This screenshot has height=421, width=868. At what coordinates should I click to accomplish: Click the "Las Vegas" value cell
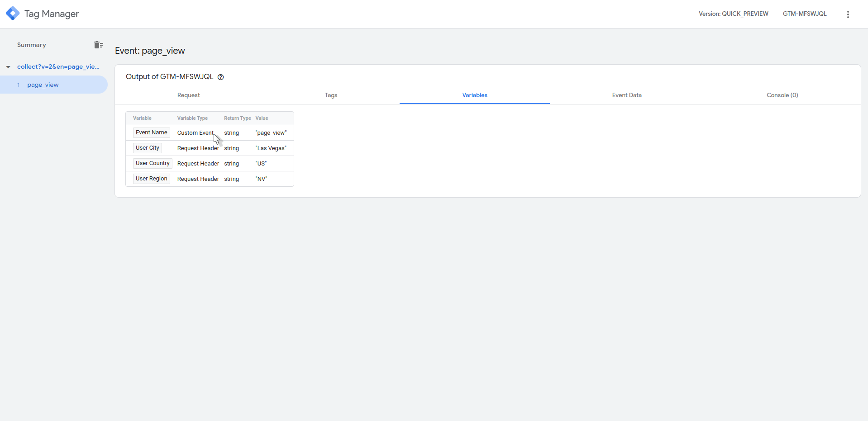point(270,147)
